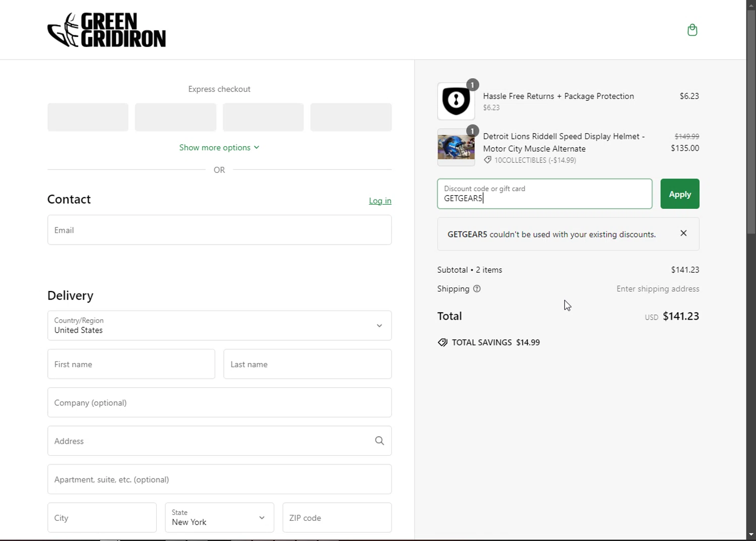Image resolution: width=756 pixels, height=541 pixels.
Task: Focus the Apartment, suite, etc. field
Action: click(219, 479)
